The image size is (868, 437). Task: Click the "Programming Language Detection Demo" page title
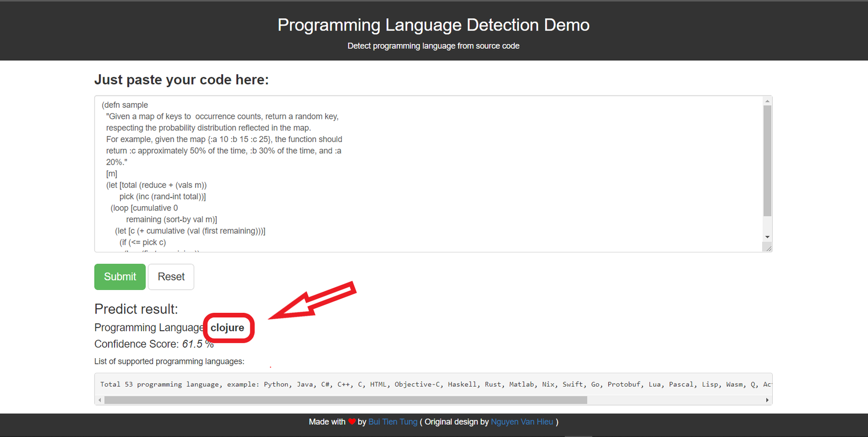click(x=433, y=25)
